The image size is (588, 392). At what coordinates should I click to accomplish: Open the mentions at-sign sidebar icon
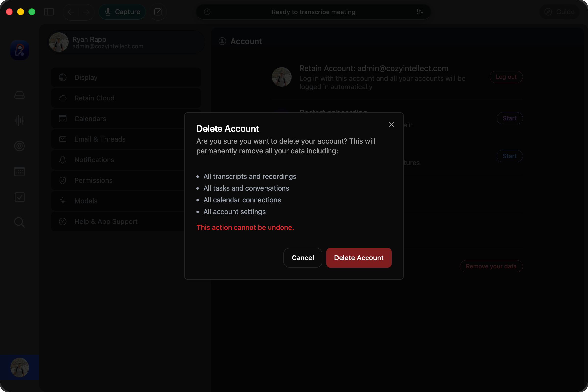[20, 146]
